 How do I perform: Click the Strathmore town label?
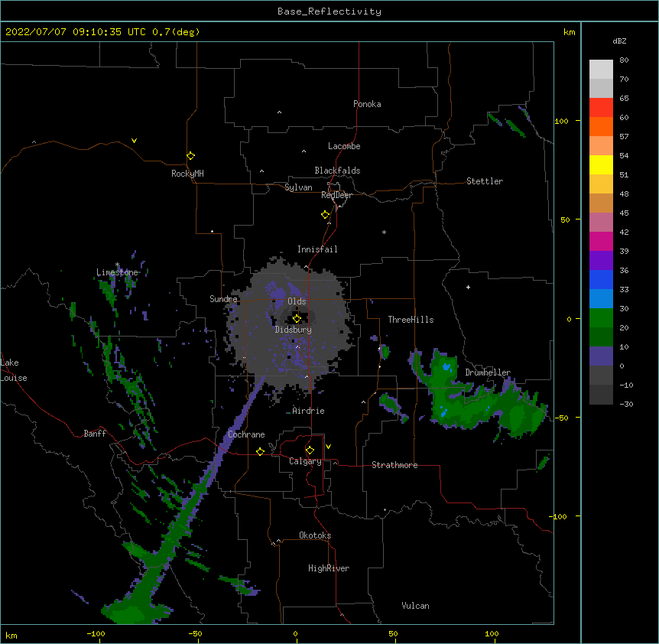tap(394, 465)
